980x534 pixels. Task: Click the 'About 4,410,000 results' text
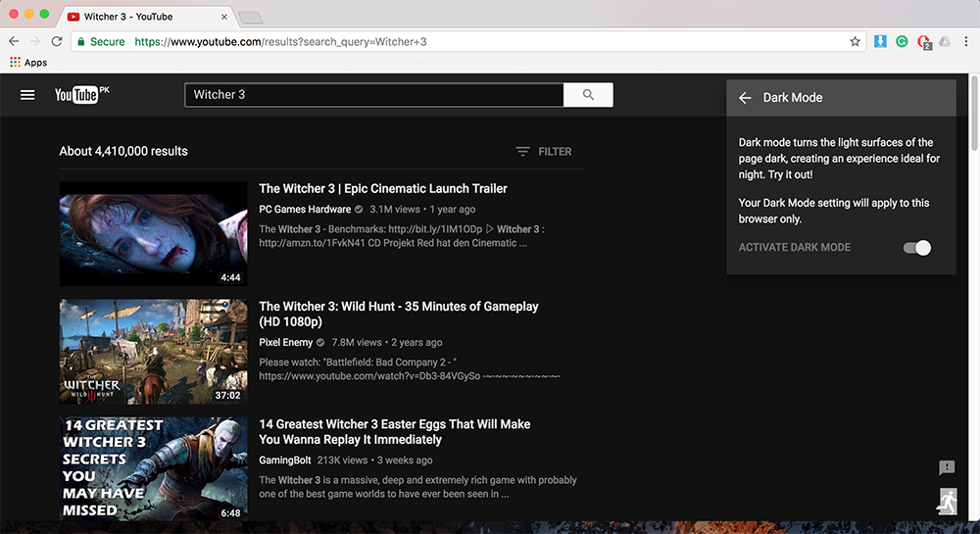point(123,151)
